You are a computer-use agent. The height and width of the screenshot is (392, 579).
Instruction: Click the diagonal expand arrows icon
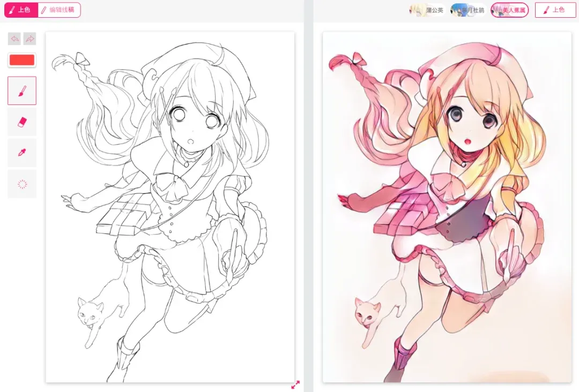coord(295,385)
